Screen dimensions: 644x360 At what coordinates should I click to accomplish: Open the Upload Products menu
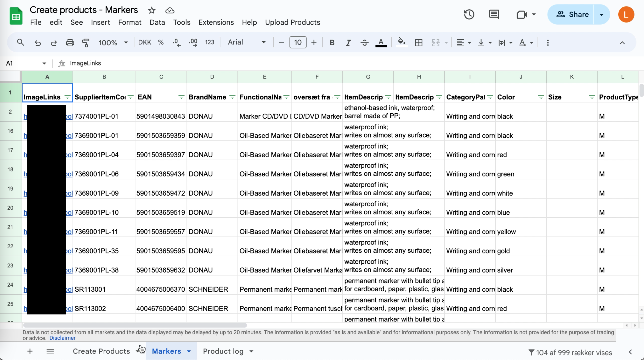pyautogui.click(x=292, y=22)
